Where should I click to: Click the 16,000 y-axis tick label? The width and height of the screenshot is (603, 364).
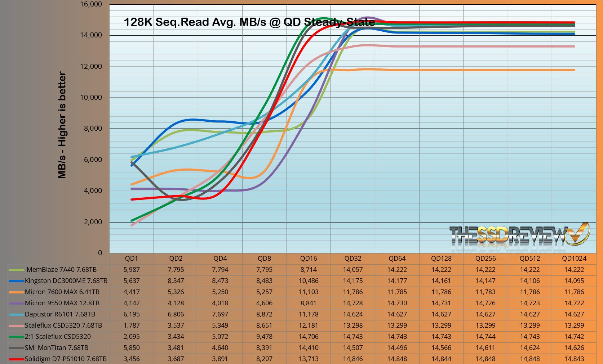(x=92, y=4)
